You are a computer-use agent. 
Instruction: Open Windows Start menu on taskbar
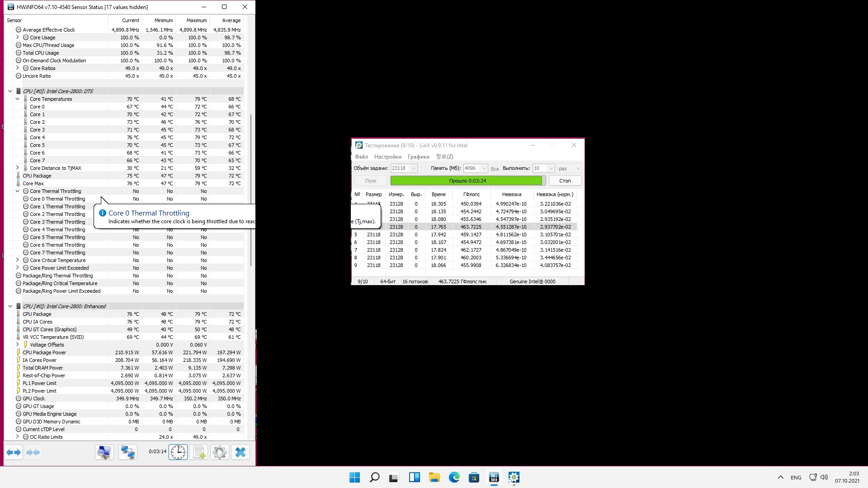[354, 477]
